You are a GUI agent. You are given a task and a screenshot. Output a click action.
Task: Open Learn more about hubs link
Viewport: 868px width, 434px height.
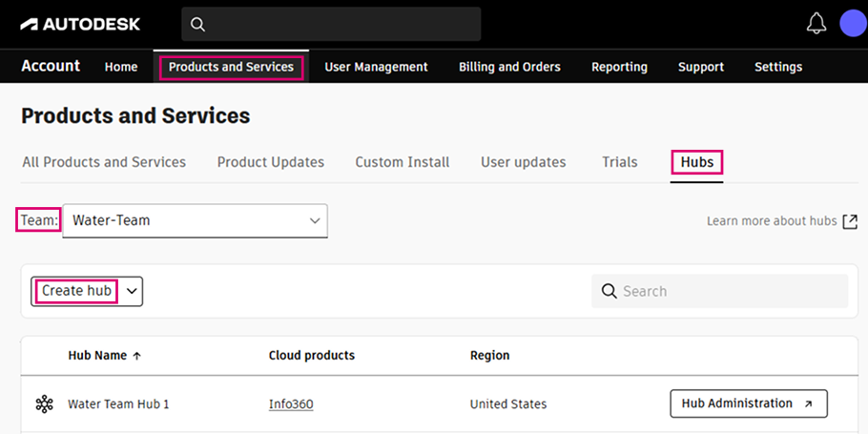point(771,221)
